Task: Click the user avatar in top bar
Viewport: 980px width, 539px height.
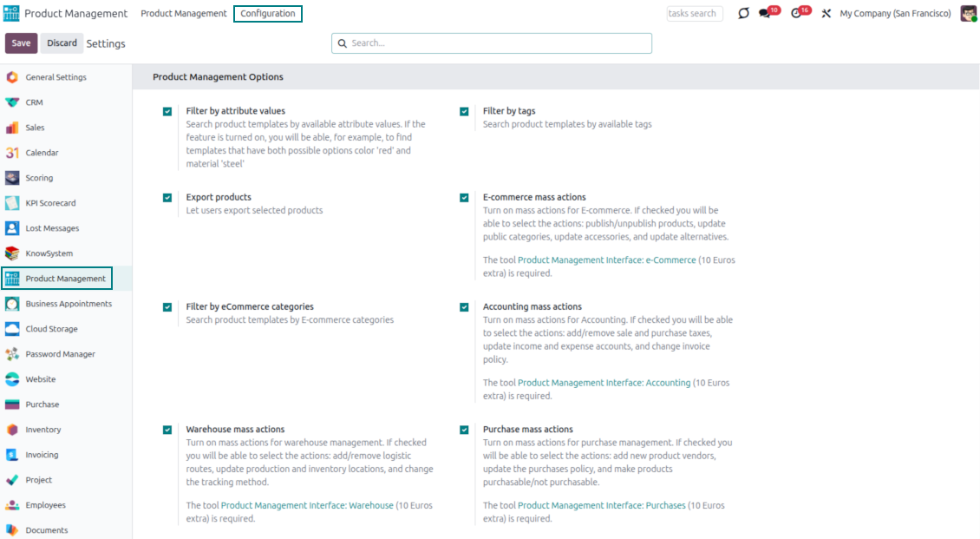Action: (968, 14)
